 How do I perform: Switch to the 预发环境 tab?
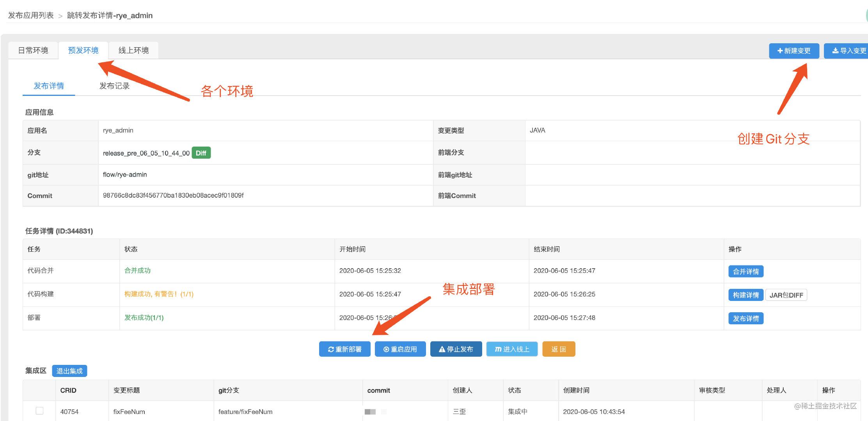click(83, 50)
